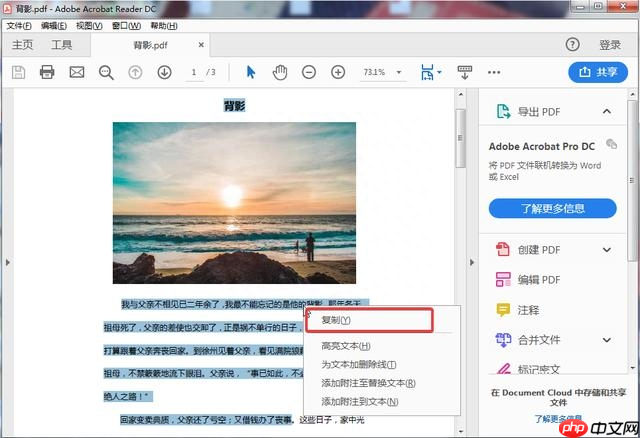Open the 编辑(E) menu
The width and height of the screenshot is (640, 438).
(54, 26)
